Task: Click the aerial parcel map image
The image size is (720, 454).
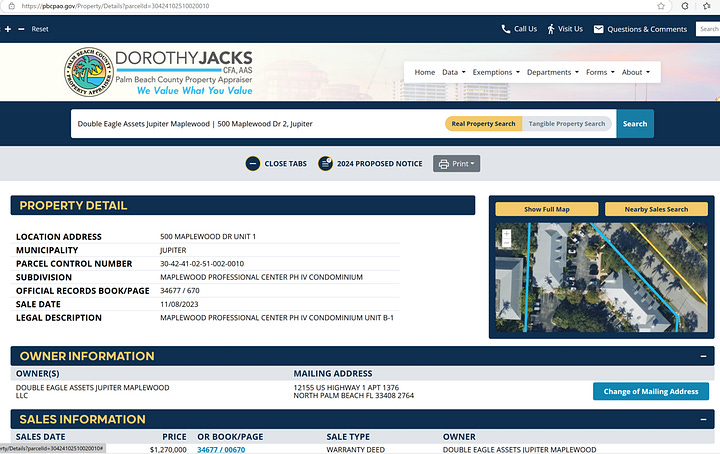Action: tap(602, 277)
